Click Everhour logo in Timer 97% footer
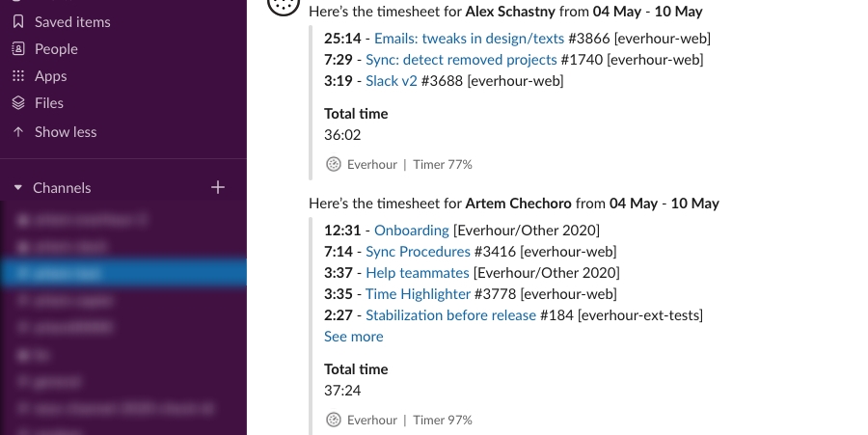 [334, 421]
